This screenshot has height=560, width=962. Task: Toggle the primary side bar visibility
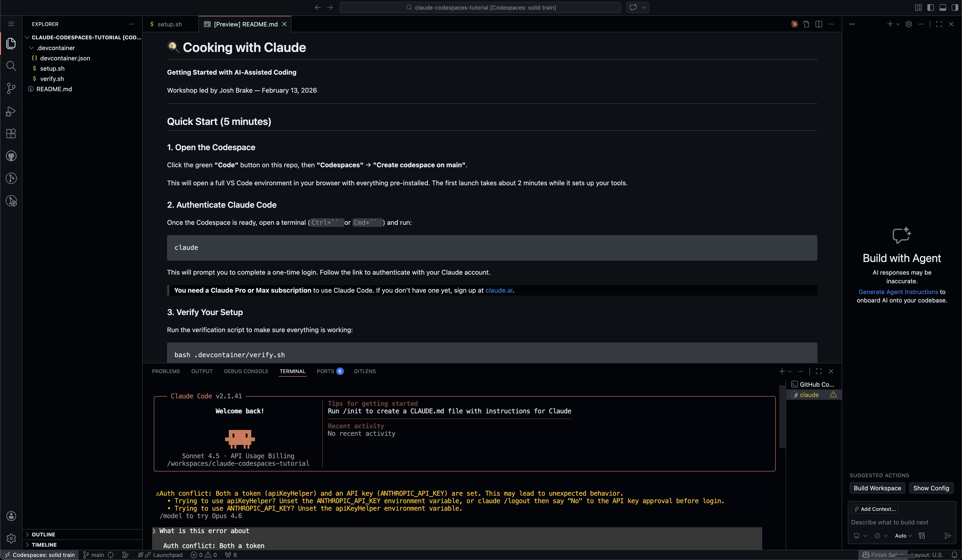930,7
